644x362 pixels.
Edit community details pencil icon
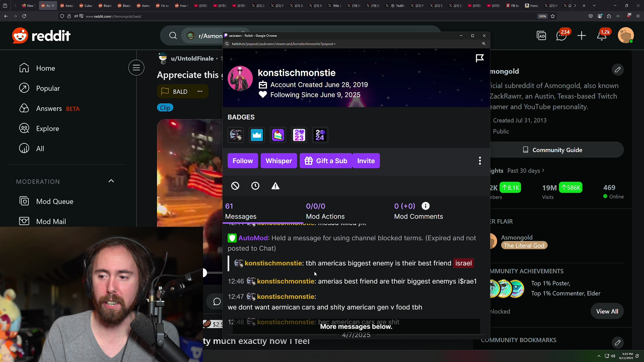click(x=618, y=70)
